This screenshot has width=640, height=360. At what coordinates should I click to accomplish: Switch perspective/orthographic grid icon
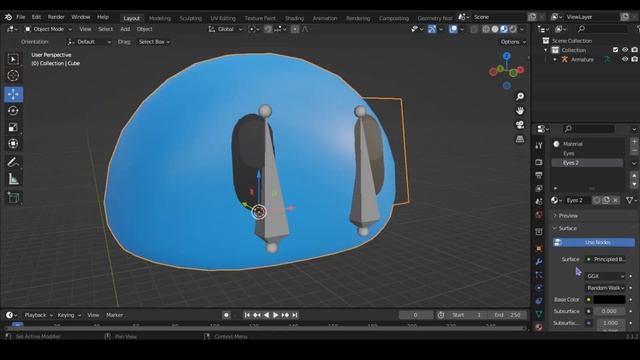click(x=520, y=139)
